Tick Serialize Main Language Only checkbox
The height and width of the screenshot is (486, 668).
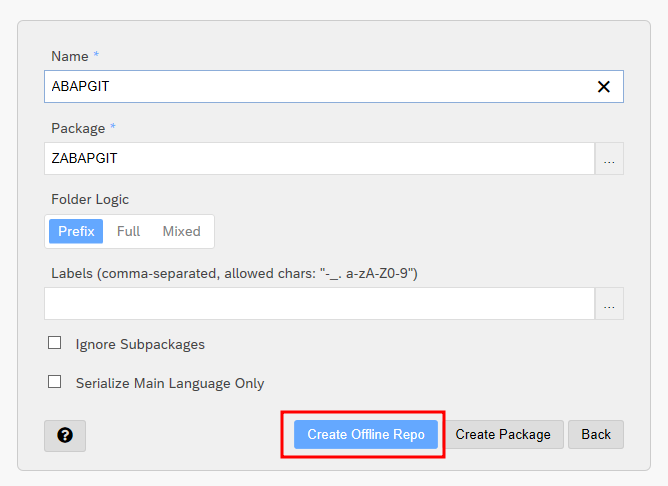pos(55,382)
